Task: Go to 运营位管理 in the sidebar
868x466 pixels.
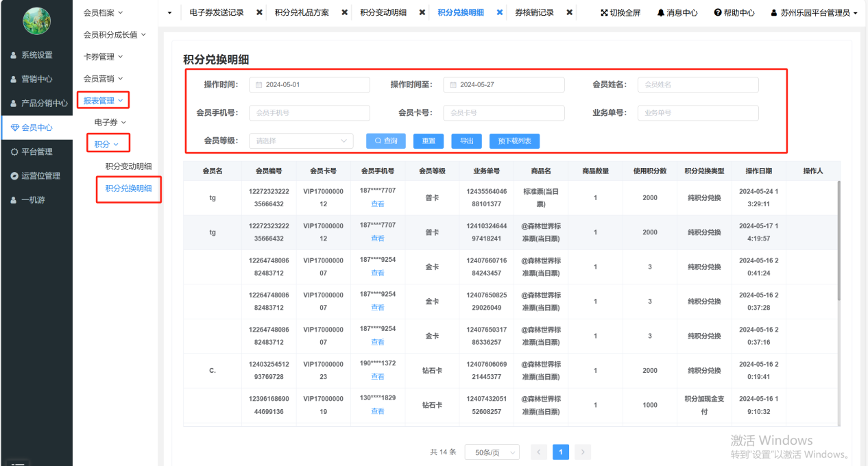Action: [x=40, y=176]
